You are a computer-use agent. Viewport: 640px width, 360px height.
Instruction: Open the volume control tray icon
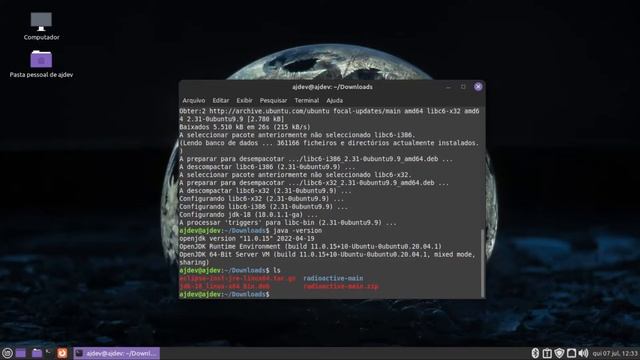coord(583,353)
